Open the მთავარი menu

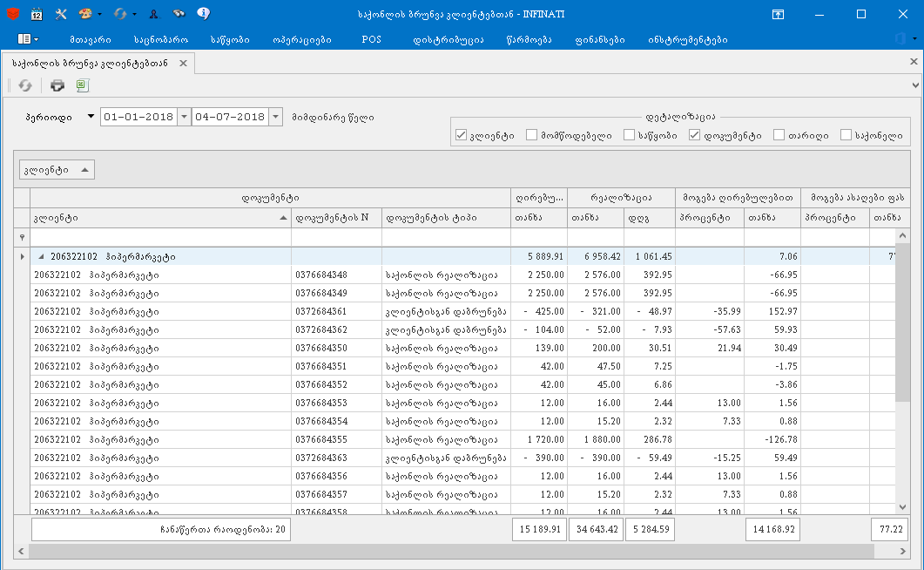tap(91, 39)
